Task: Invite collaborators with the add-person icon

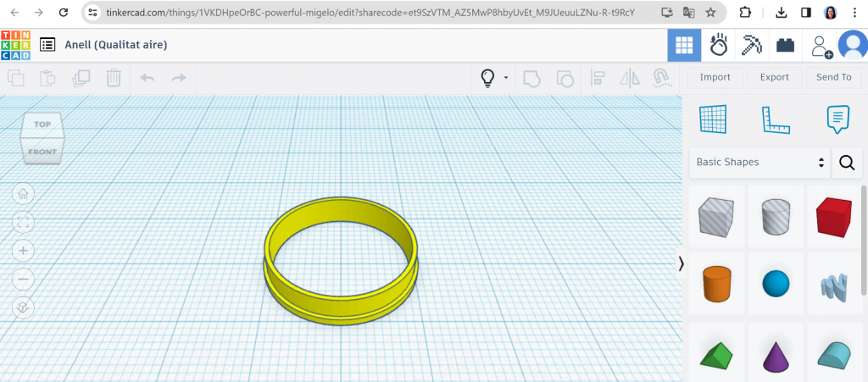Action: tap(821, 46)
